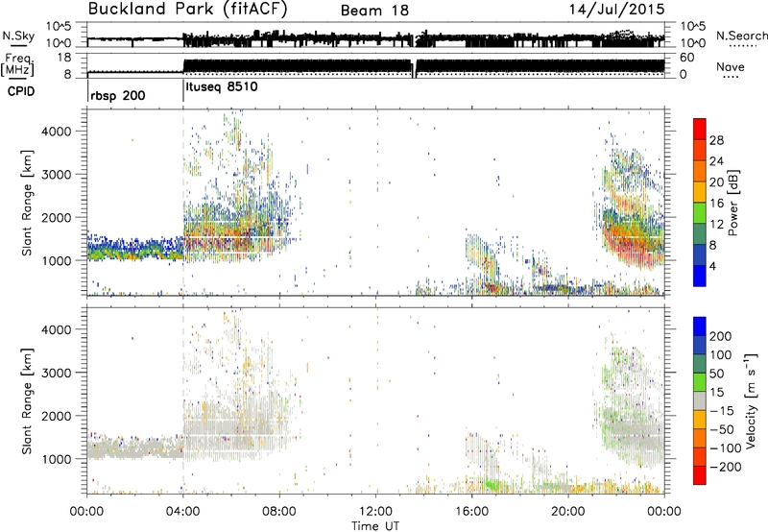
Task: Click the Time UT axis title
Action: [375, 526]
